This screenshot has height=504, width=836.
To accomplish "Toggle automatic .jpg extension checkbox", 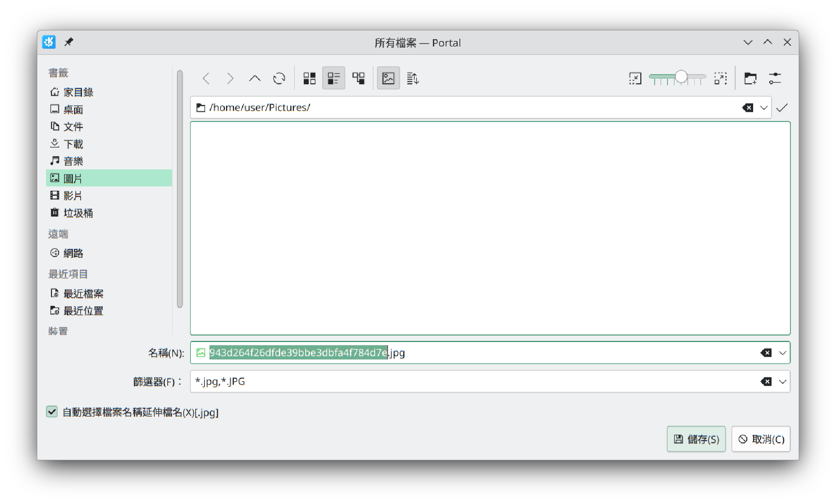I will click(52, 412).
